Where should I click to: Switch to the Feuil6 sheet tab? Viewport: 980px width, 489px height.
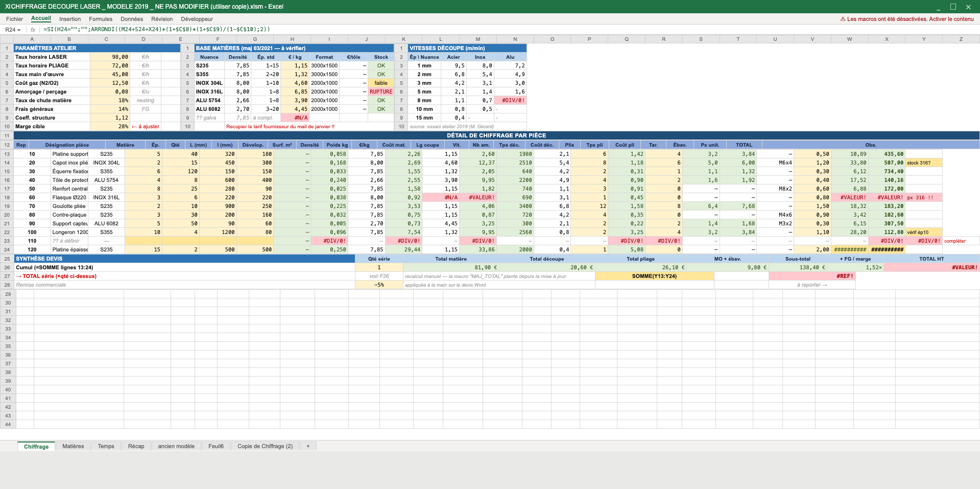(216, 446)
